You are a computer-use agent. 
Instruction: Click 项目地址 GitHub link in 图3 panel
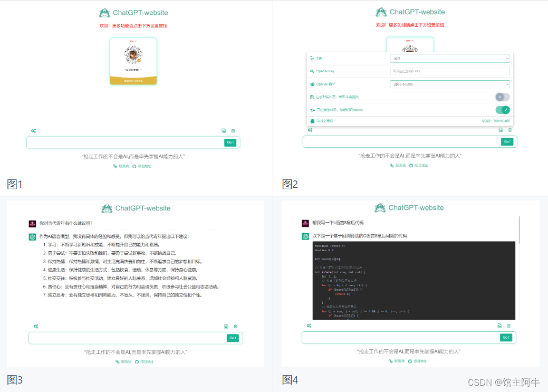click(145, 361)
